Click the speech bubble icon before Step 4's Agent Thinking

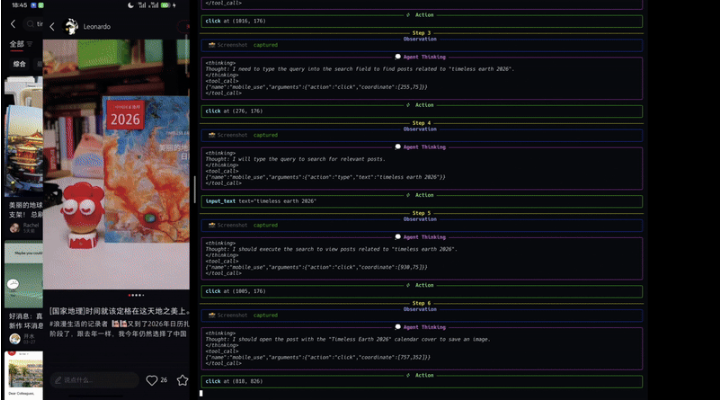(398, 147)
